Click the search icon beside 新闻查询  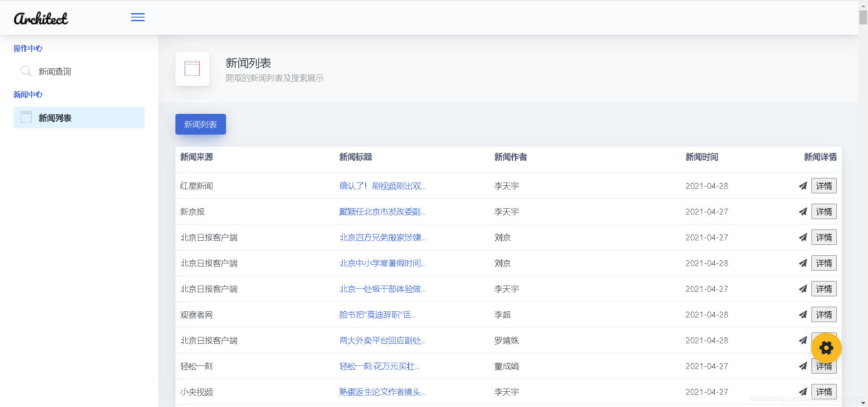tap(26, 71)
